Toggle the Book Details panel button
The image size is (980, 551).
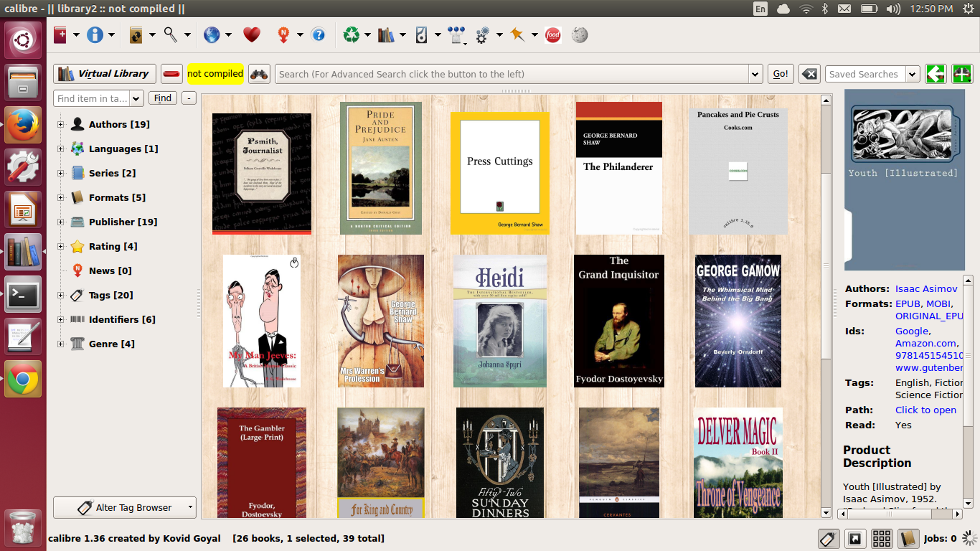pyautogui.click(x=908, y=538)
